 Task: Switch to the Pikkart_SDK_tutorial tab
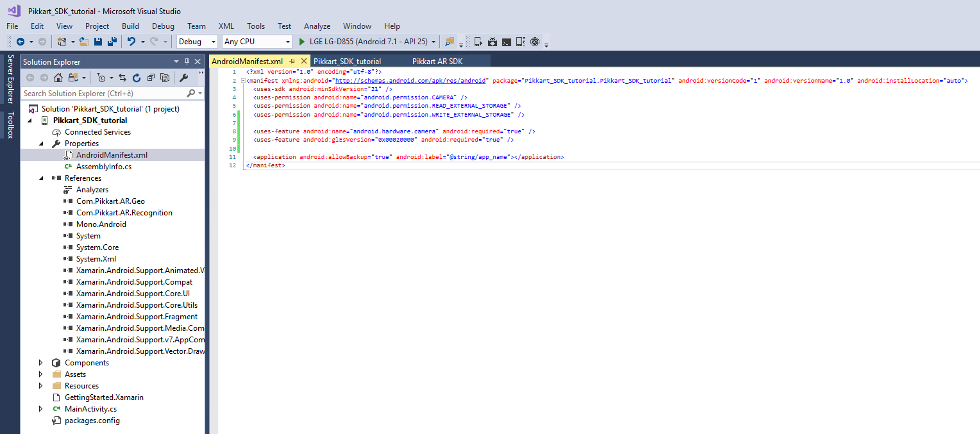point(348,61)
